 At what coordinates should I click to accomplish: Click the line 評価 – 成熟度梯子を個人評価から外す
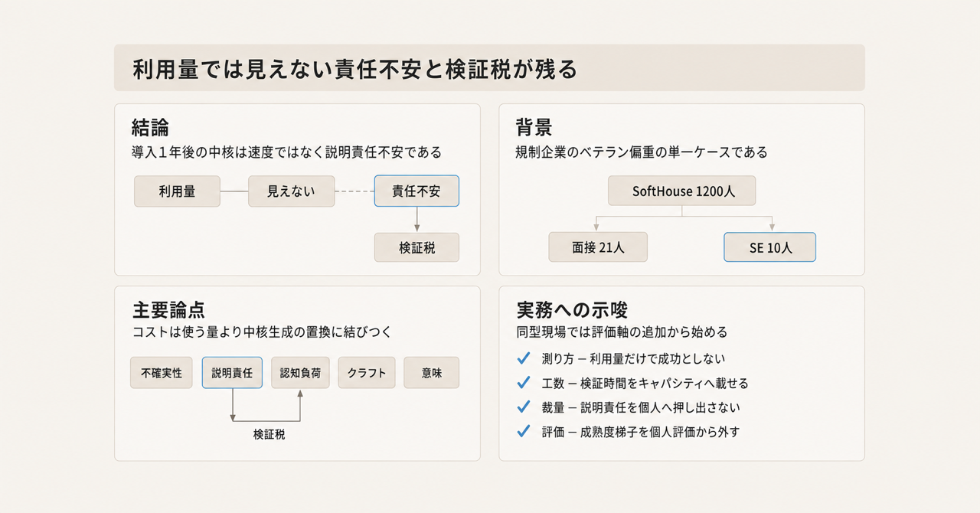coord(641,432)
